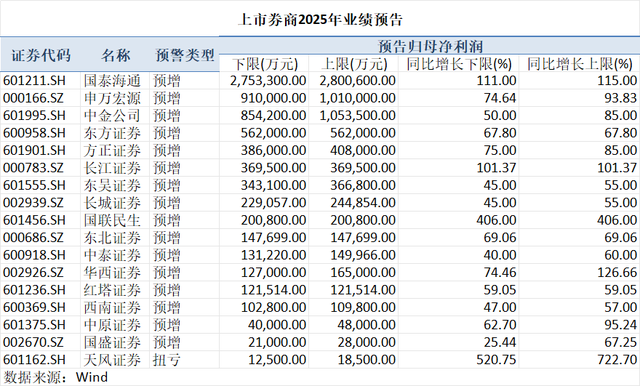Click the name cell 国盛证券

[x=112, y=342]
